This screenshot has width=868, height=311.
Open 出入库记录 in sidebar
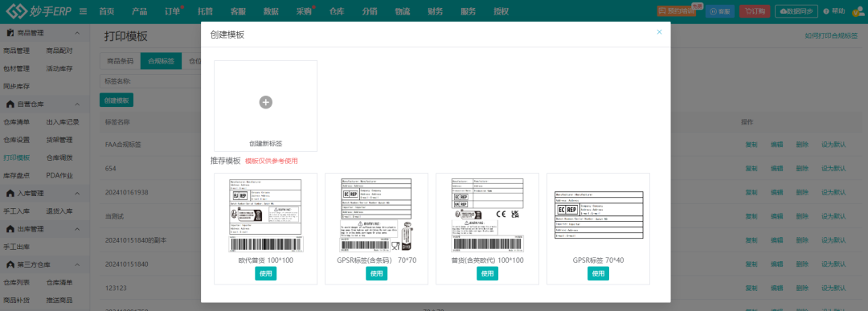(63, 121)
